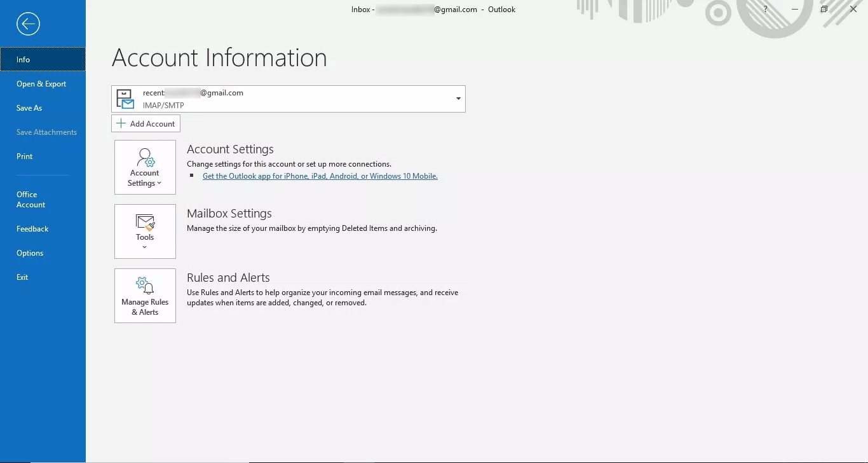Click the Mailbox Settings heading text

tap(229, 214)
